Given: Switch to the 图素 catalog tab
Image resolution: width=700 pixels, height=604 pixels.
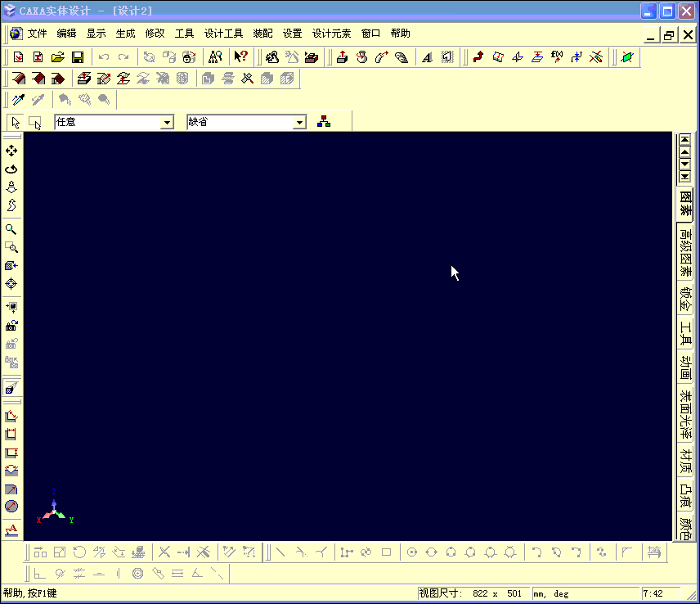Looking at the screenshot, I should [x=685, y=203].
